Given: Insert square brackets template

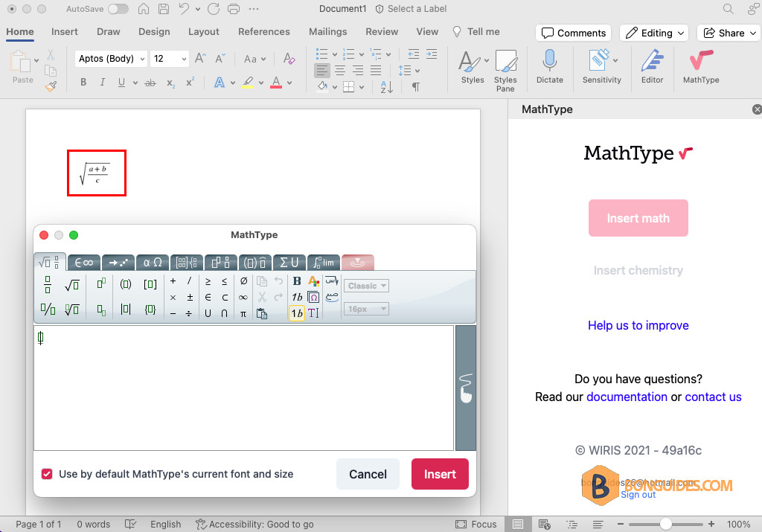Looking at the screenshot, I should tap(150, 284).
